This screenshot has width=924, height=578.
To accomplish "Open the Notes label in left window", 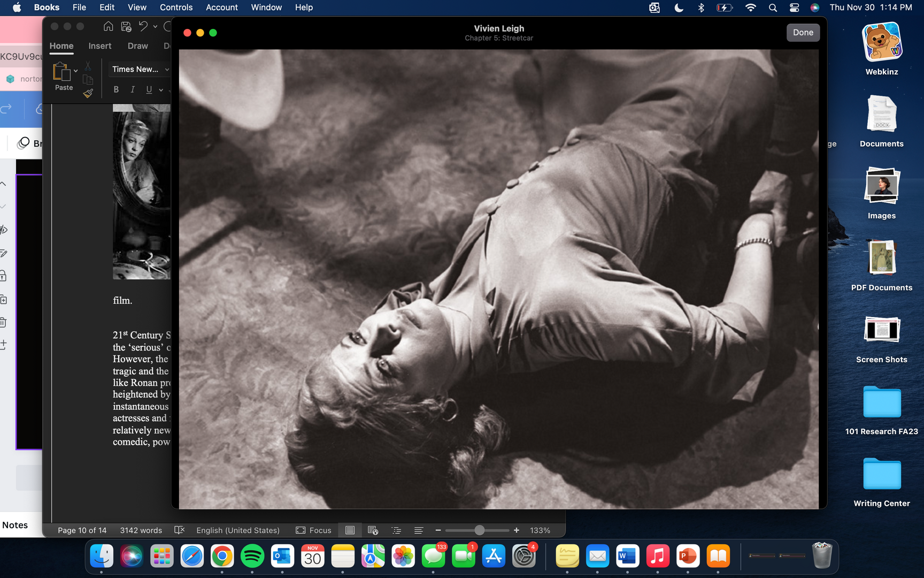I will coord(15,525).
